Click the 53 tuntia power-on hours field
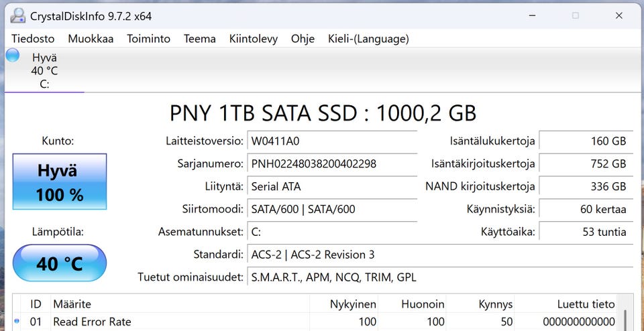 point(586,233)
